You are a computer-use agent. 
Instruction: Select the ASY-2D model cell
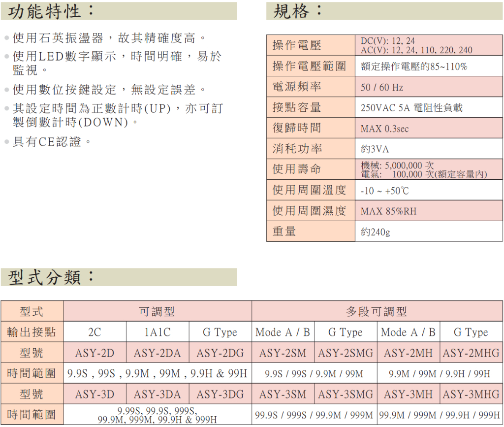[94, 353]
